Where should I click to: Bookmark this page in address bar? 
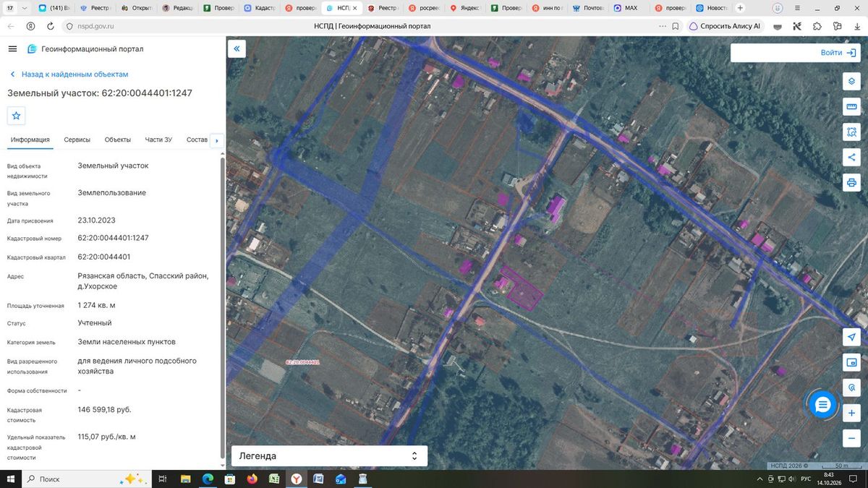[x=675, y=26]
